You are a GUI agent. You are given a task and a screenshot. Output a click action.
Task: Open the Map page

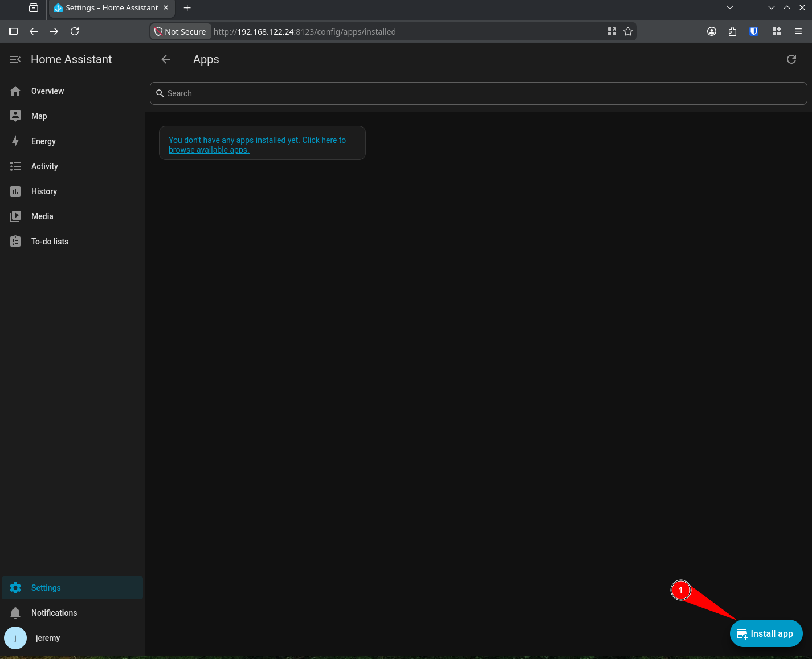72,116
